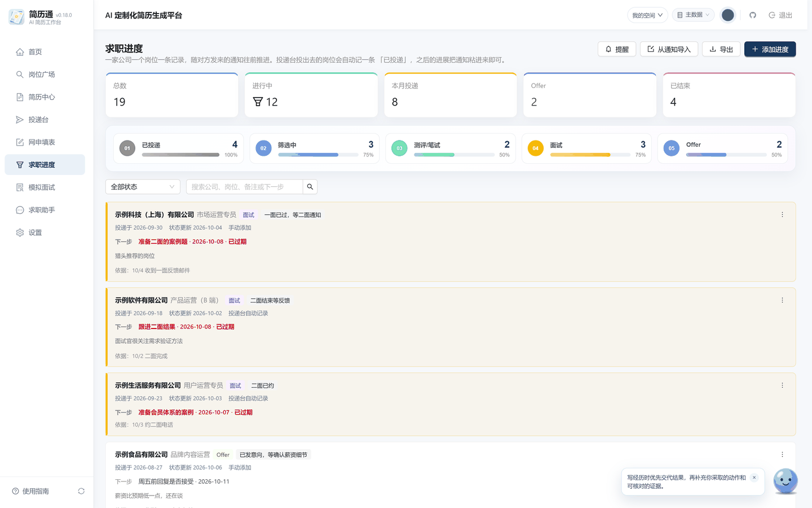Select 求职进度 in sidebar
The image size is (812, 508).
click(45, 165)
